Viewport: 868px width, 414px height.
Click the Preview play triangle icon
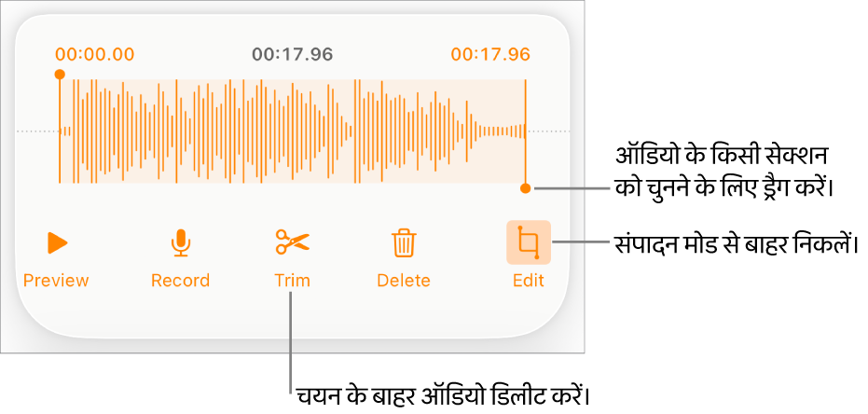tap(57, 243)
